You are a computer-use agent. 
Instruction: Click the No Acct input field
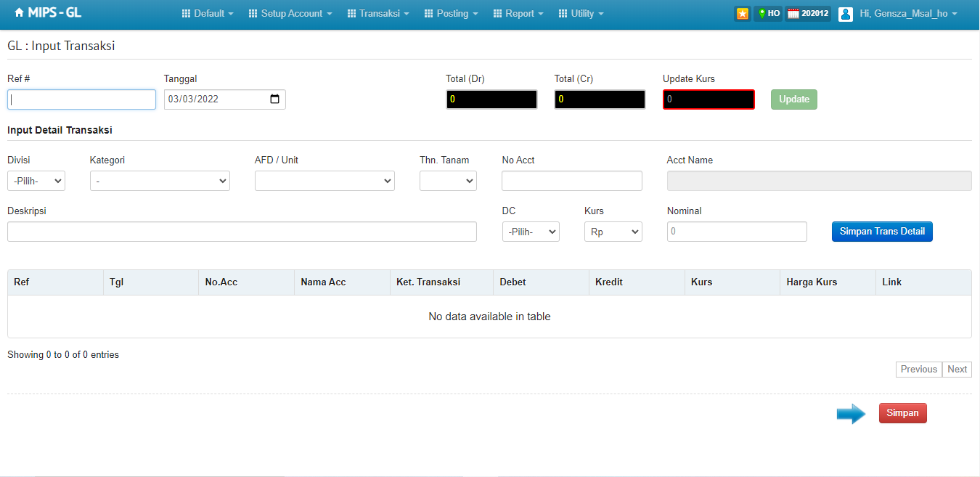tap(572, 181)
